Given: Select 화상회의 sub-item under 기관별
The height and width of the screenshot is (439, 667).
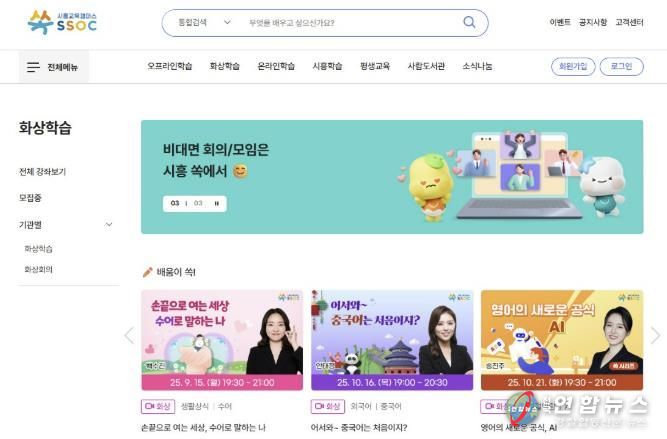Looking at the screenshot, I should (x=38, y=269).
